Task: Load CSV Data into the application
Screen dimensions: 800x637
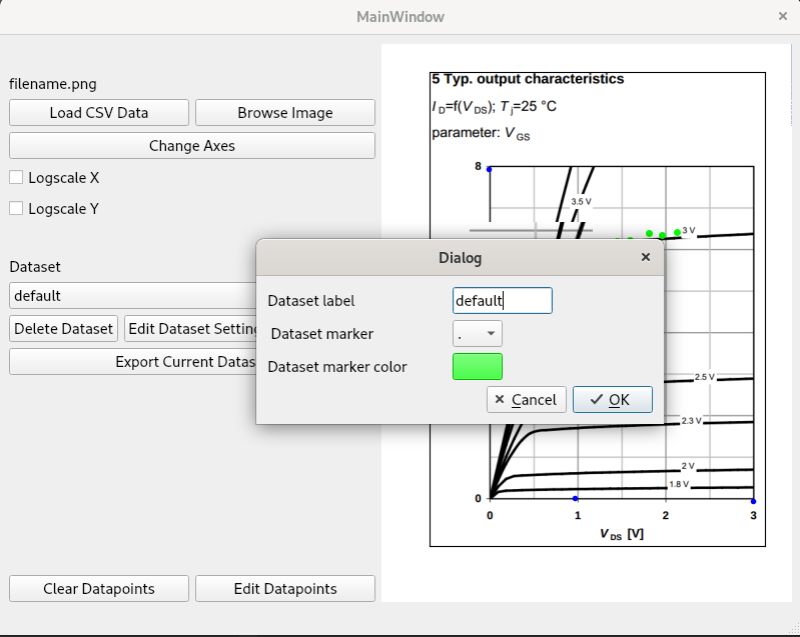Action: click(x=99, y=112)
